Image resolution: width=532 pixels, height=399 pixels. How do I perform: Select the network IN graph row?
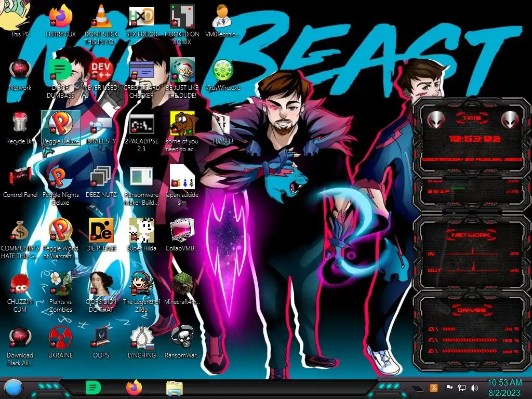473,254
